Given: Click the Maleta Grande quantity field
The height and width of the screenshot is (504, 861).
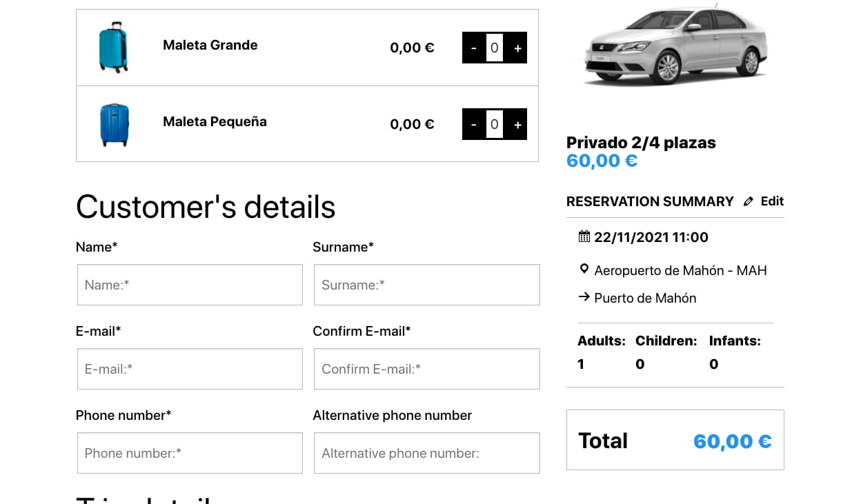Looking at the screenshot, I should (495, 48).
